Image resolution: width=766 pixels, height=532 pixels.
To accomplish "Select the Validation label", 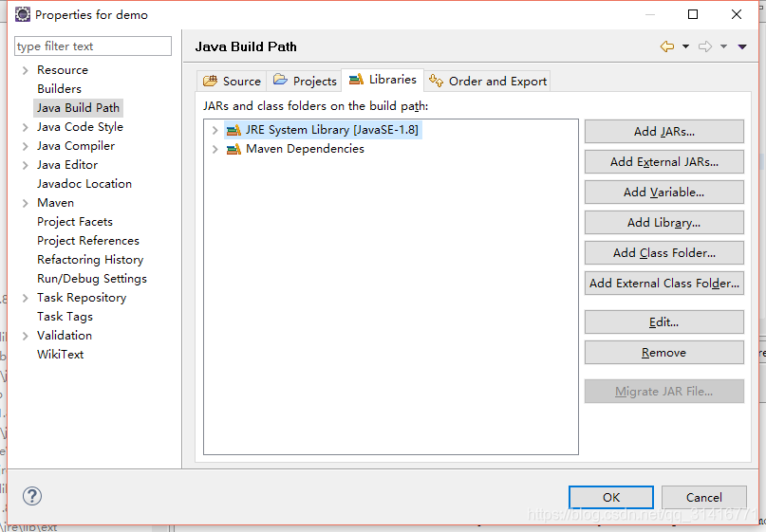I will [x=65, y=336].
